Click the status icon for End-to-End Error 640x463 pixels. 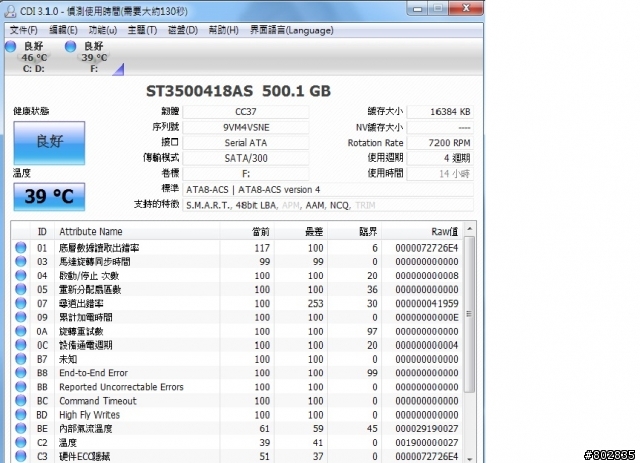tap(21, 373)
